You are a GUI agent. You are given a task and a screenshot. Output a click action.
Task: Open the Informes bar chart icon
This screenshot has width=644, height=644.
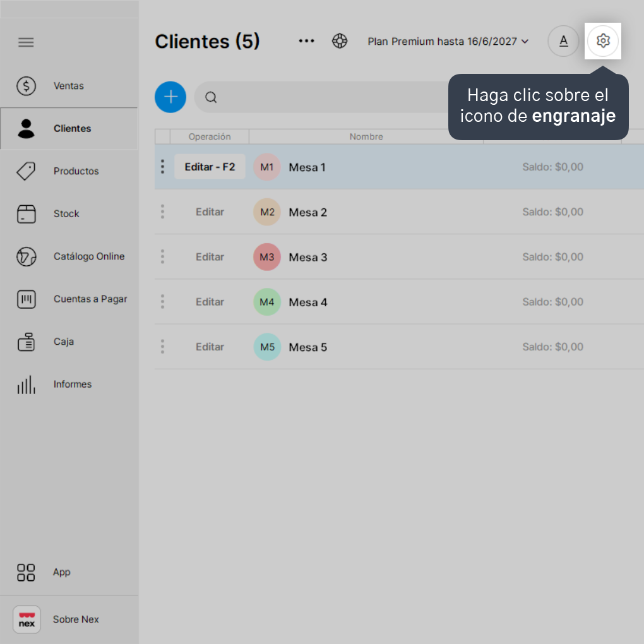pos(27,385)
